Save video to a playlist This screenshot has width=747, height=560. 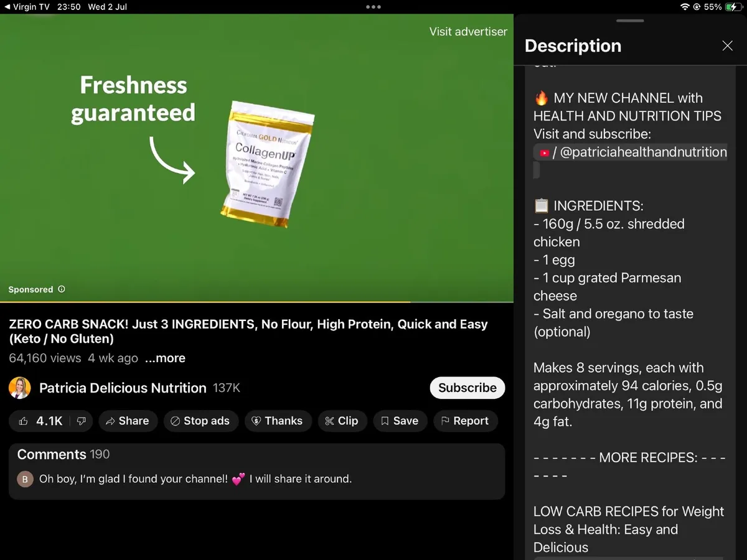[x=399, y=421]
